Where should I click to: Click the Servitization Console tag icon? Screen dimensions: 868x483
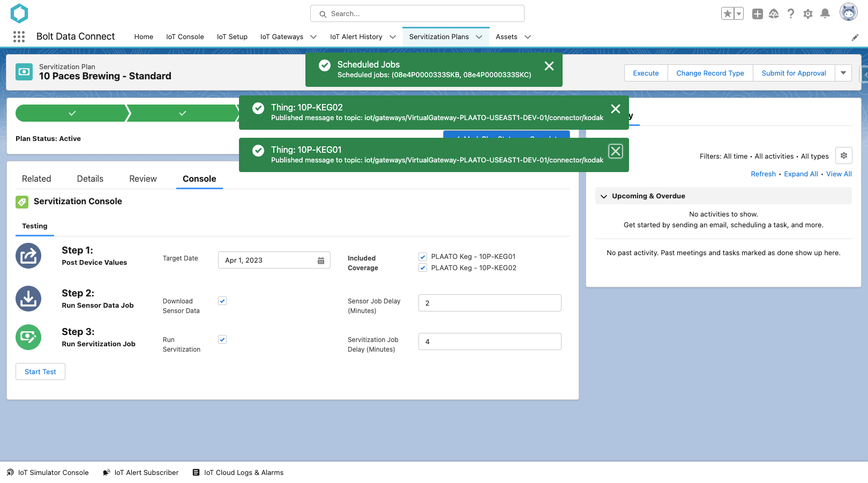click(22, 202)
